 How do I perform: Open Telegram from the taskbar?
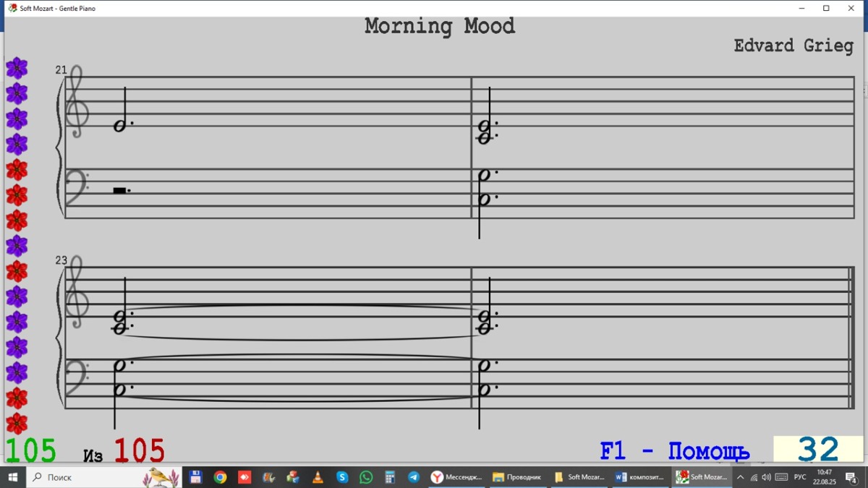414,477
